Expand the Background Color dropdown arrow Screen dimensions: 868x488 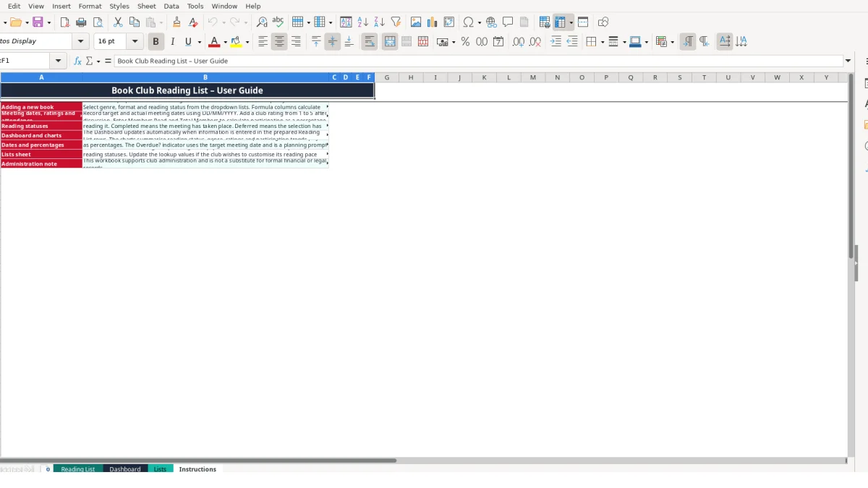(247, 42)
